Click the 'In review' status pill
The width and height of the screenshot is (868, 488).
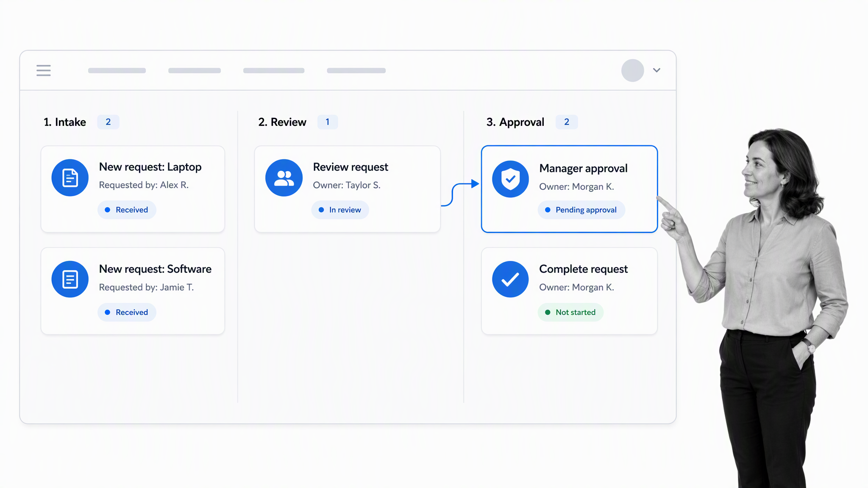(340, 210)
